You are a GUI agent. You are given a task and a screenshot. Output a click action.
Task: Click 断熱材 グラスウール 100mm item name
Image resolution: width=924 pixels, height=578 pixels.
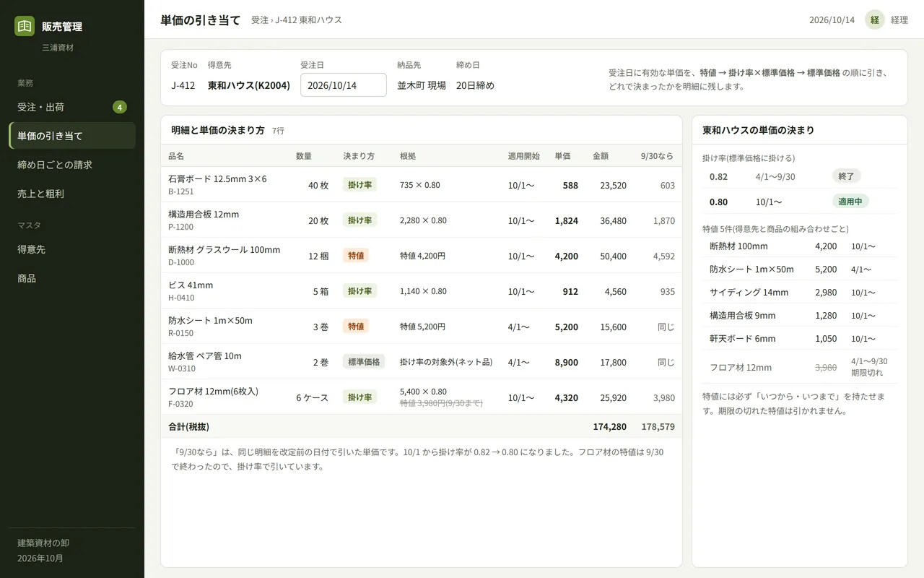224,250
